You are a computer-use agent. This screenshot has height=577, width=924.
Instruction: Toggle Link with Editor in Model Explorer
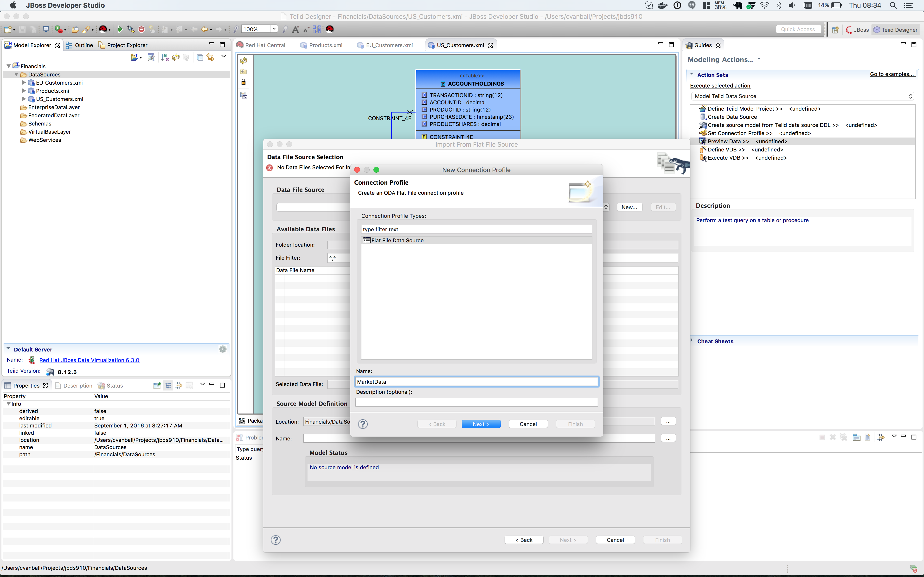point(210,57)
